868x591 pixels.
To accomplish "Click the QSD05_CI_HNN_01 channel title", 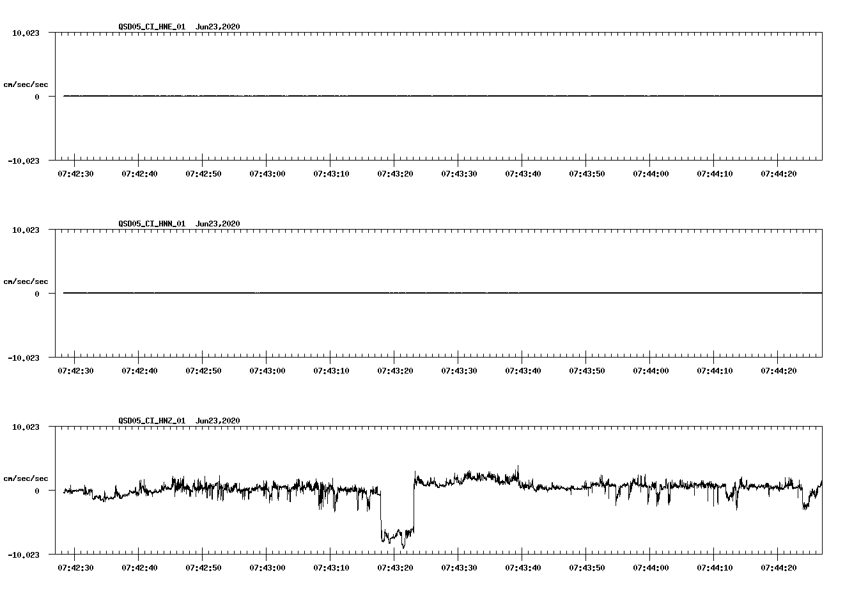I will (152, 224).
